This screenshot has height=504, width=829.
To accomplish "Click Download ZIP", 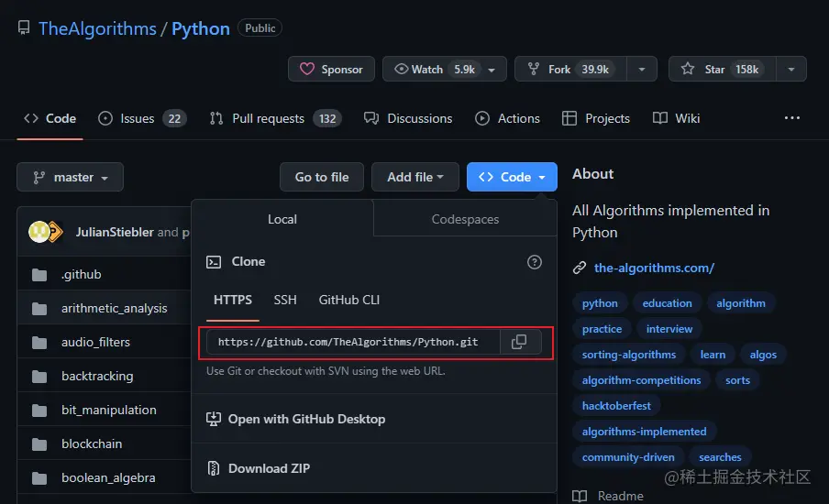I will [269, 468].
